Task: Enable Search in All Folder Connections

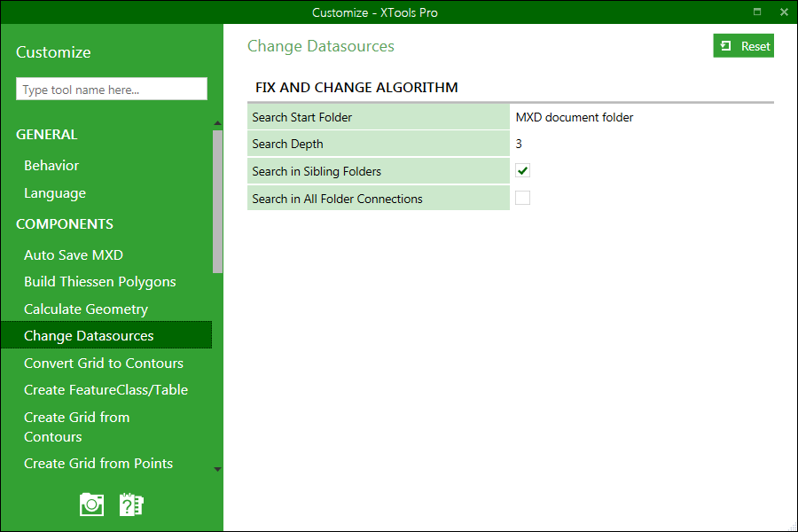Action: tap(522, 198)
